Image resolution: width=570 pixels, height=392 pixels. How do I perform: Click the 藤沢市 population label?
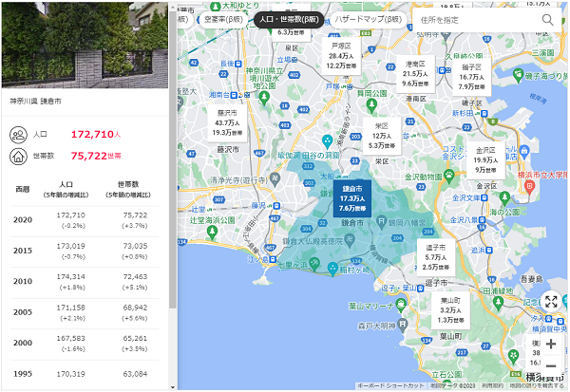[x=228, y=122]
